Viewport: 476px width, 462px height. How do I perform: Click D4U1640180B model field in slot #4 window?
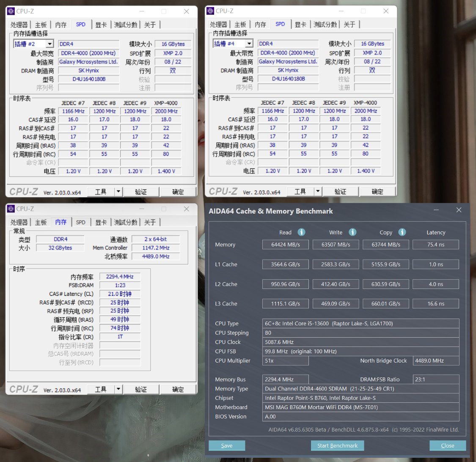tap(289, 79)
